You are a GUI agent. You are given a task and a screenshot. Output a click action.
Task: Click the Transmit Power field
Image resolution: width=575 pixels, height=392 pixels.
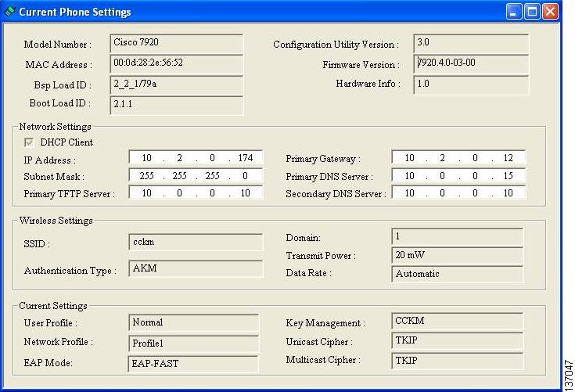(x=458, y=256)
